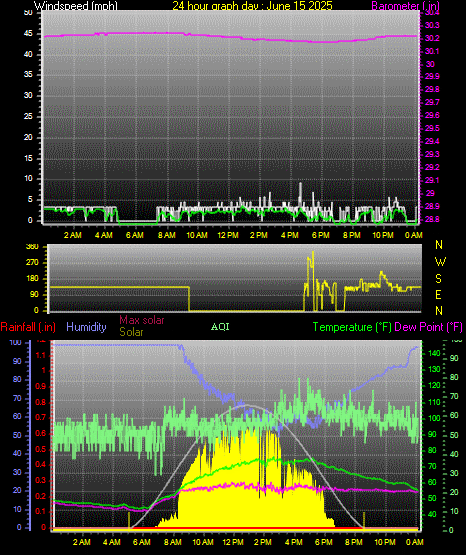Viewport: 466px width, 555px height.
Task: Click the "110" temperature axis value
Action: [x=434, y=402]
